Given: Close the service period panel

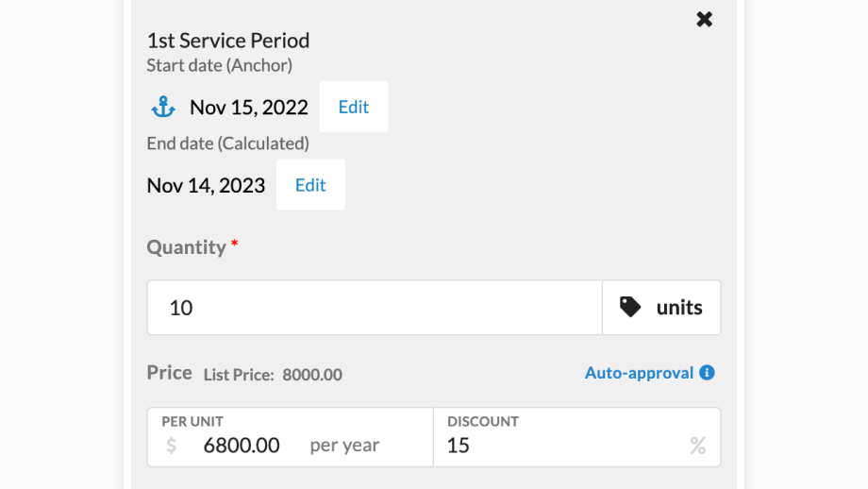Looking at the screenshot, I should 705,19.
